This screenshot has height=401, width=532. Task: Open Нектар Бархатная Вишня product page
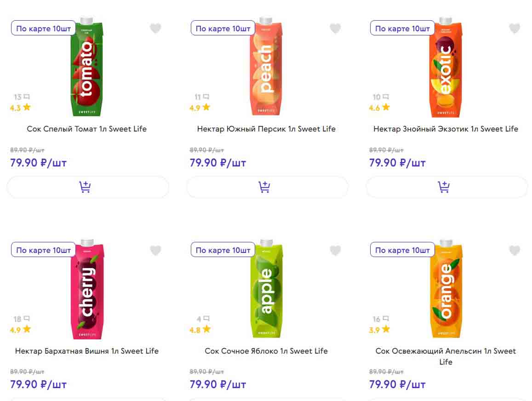87,351
